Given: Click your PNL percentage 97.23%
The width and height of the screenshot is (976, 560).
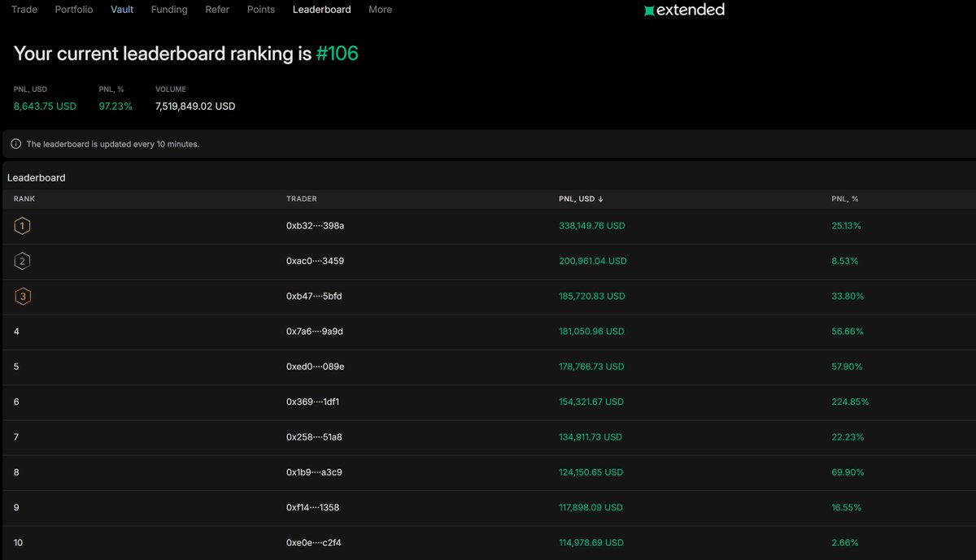Looking at the screenshot, I should (x=115, y=106).
